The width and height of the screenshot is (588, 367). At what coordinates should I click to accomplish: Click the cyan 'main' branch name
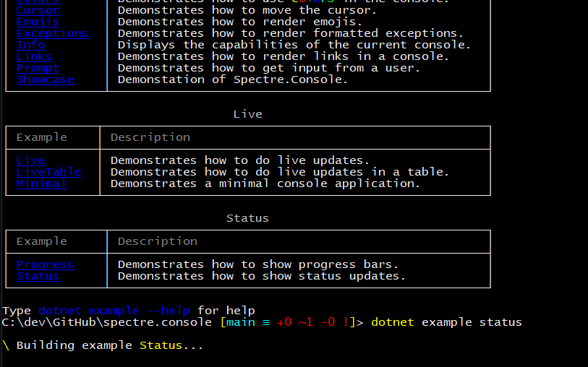click(240, 322)
